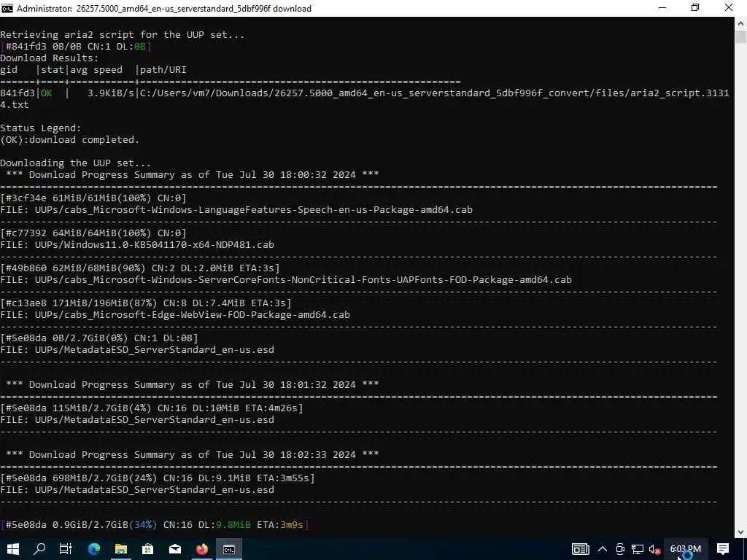Screen dimensions: 747x560
Task: Launch Firefox from the taskbar
Action: click(x=202, y=549)
